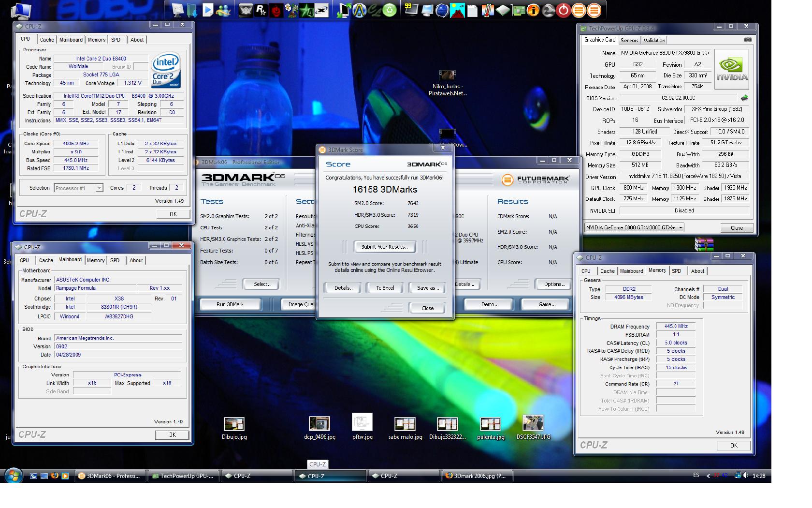Click the volcano paint picture dock icon
Image resolution: width=812 pixels, height=508 pixels.
457,10
